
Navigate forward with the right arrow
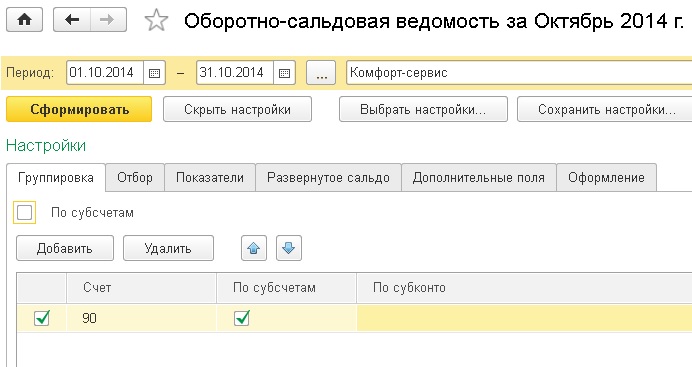(108, 20)
